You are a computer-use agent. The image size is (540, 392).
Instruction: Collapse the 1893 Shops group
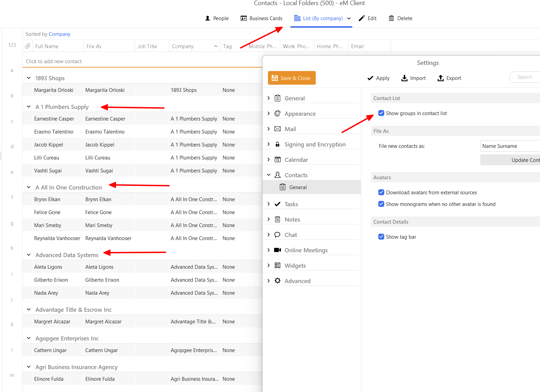point(29,78)
